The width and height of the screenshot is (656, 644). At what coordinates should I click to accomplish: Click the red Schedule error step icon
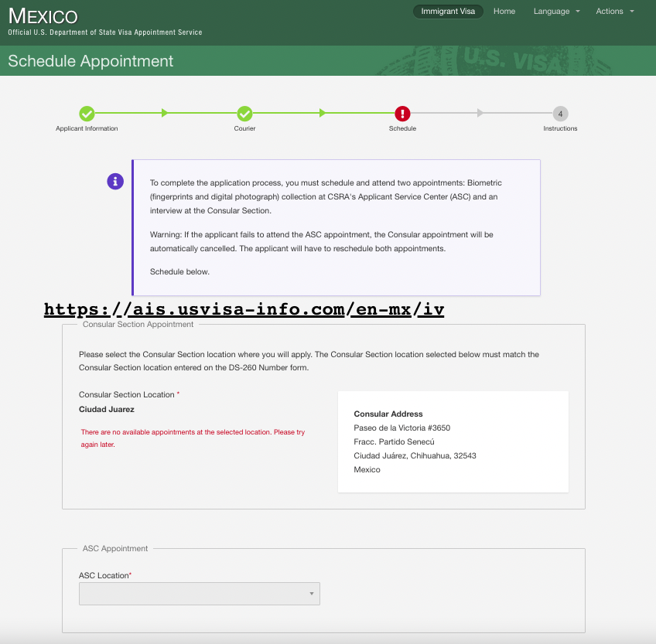402,114
